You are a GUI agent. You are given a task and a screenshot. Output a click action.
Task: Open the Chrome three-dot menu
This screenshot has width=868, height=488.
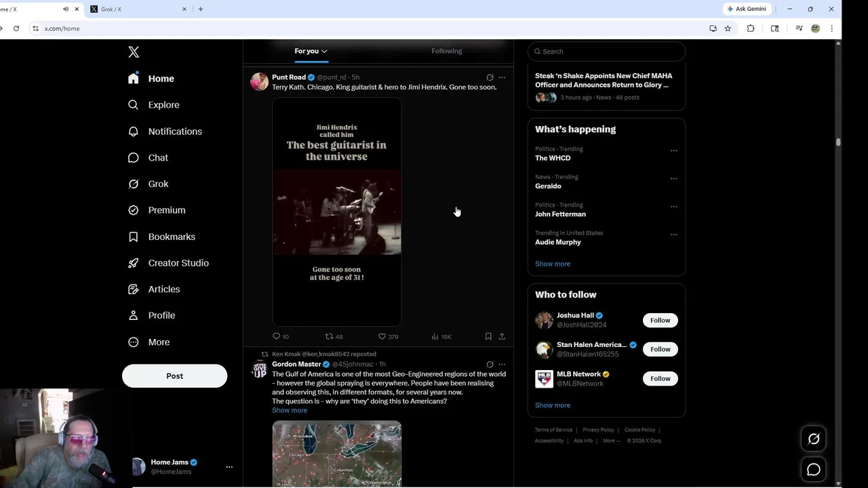coord(831,28)
